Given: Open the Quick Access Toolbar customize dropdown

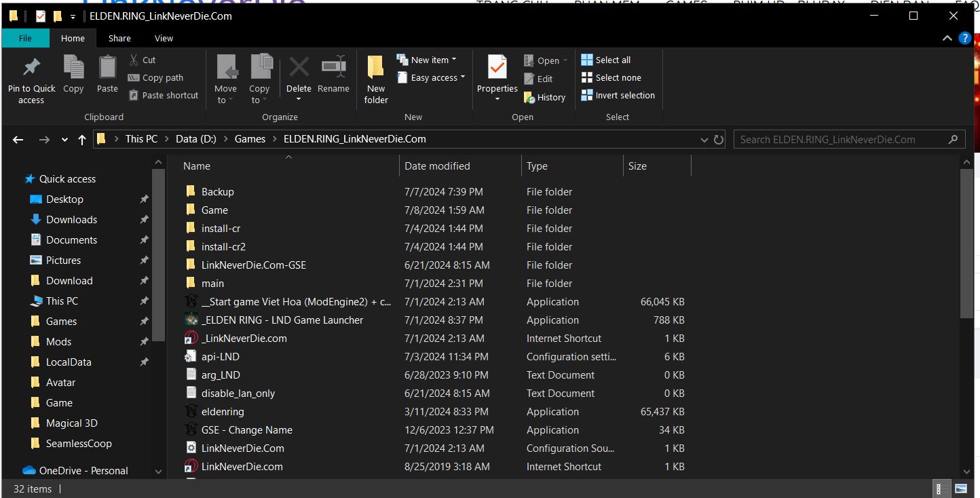Looking at the screenshot, I should (x=73, y=16).
